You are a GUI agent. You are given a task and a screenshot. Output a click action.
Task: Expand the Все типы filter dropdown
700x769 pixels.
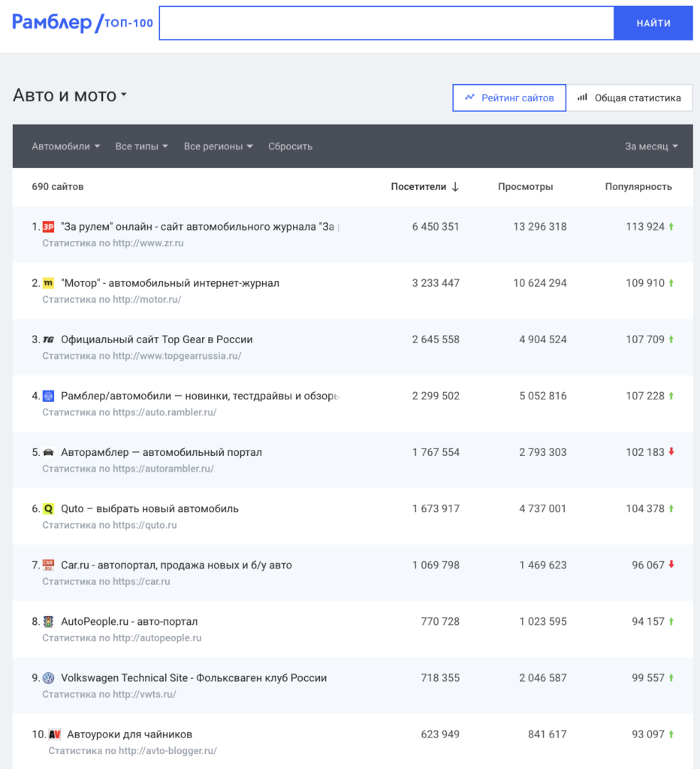click(x=141, y=146)
